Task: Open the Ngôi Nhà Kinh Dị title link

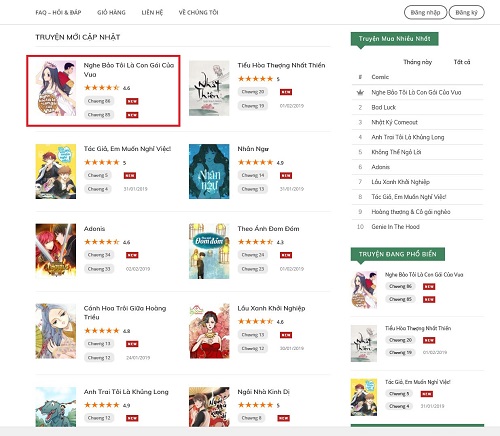Action: 263,392
